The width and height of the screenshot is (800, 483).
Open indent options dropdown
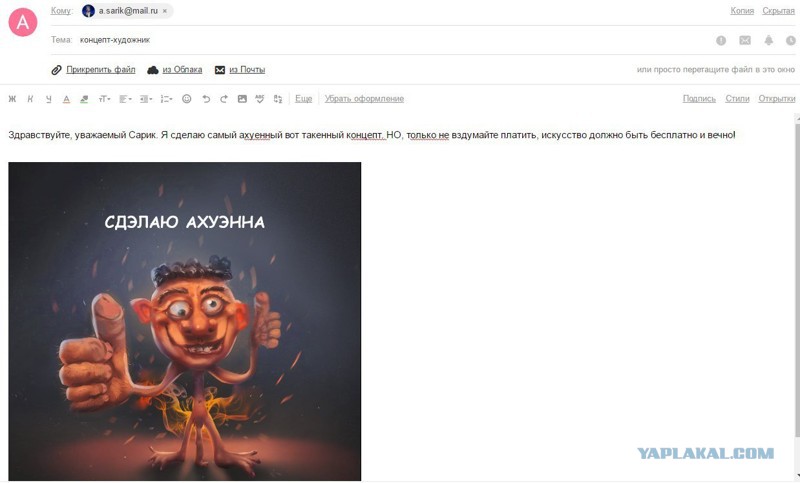[146, 99]
